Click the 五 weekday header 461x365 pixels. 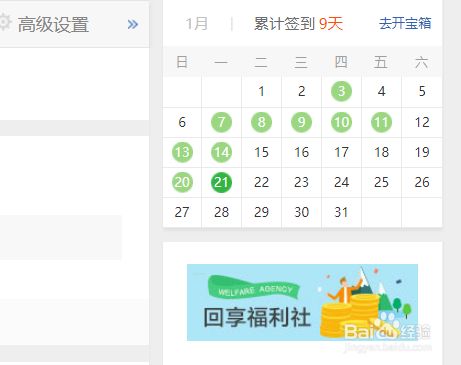coord(381,62)
